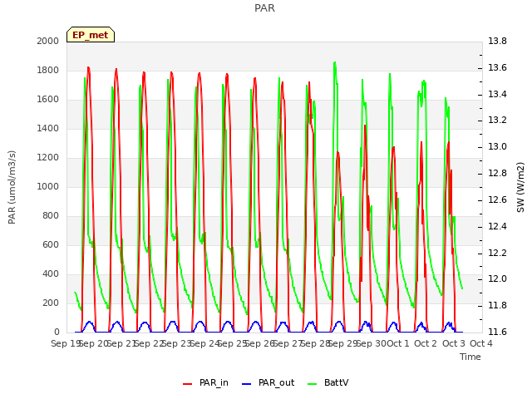Click the 1800 left axis tick label

pos(48,70)
